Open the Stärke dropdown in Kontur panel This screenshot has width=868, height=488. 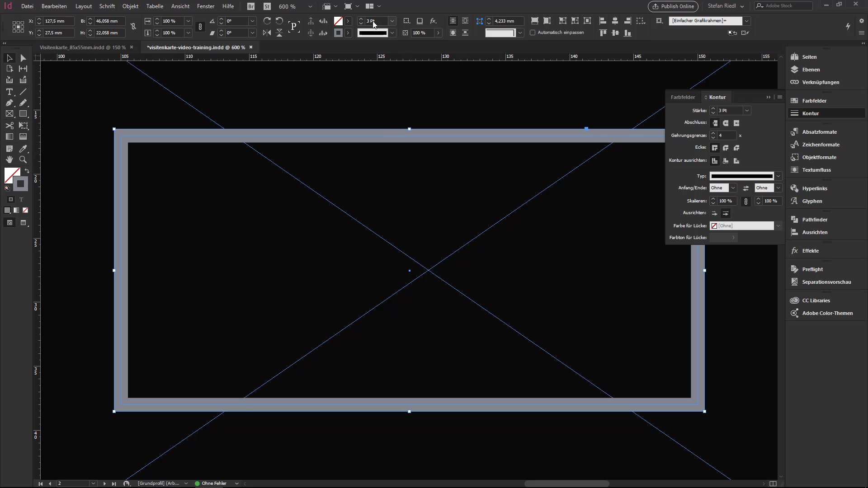(x=747, y=110)
